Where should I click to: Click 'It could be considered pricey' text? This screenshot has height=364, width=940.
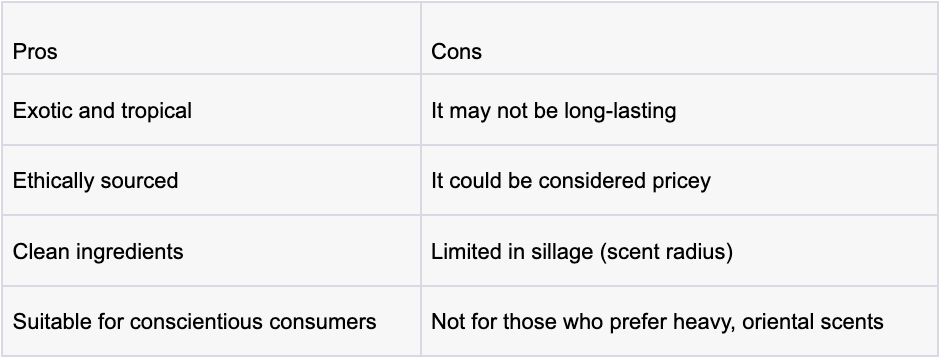(x=571, y=181)
